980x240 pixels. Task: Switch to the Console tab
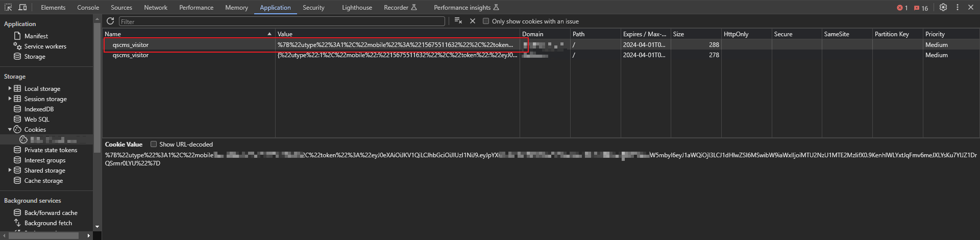click(88, 7)
